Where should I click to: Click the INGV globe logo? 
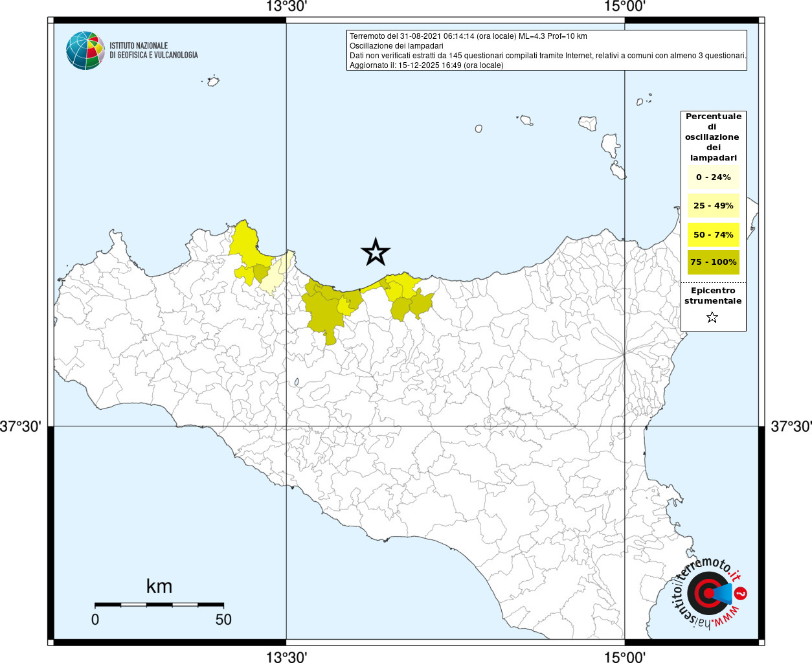[85, 51]
